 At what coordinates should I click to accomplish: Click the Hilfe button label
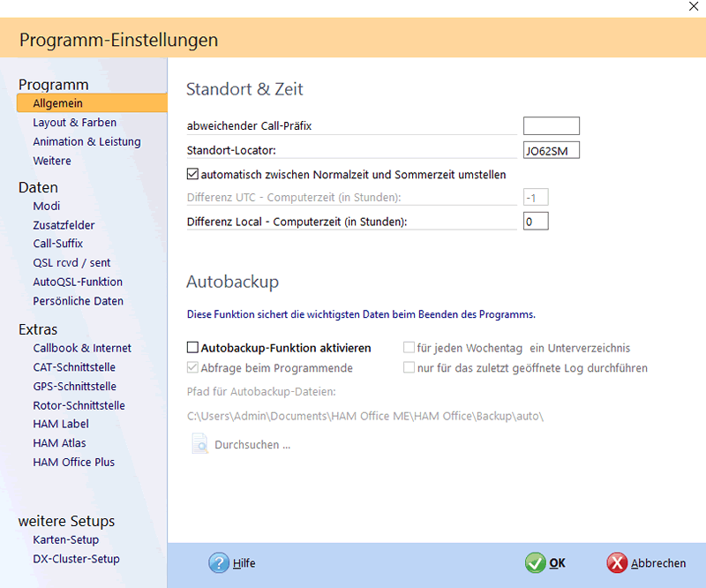coord(244,563)
